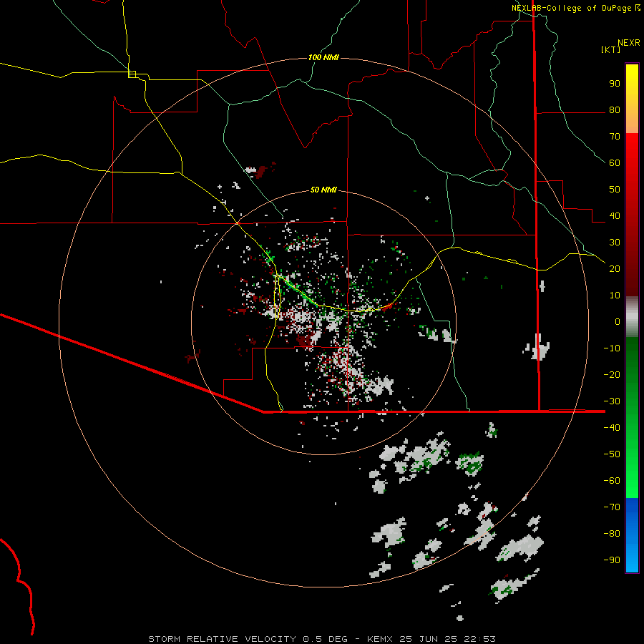Click the 0 value on the velocity scale
Viewport: 644px width, 644px height.
[x=618, y=321]
